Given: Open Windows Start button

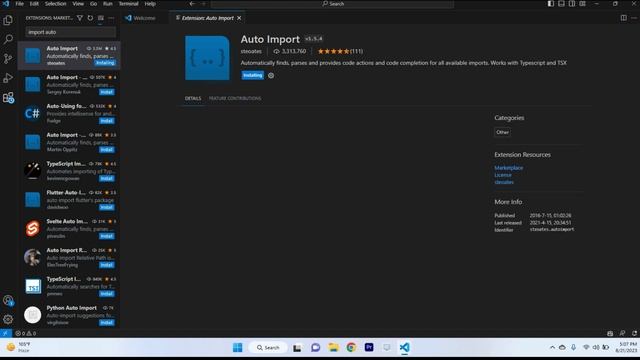Looking at the screenshot, I should point(238,347).
